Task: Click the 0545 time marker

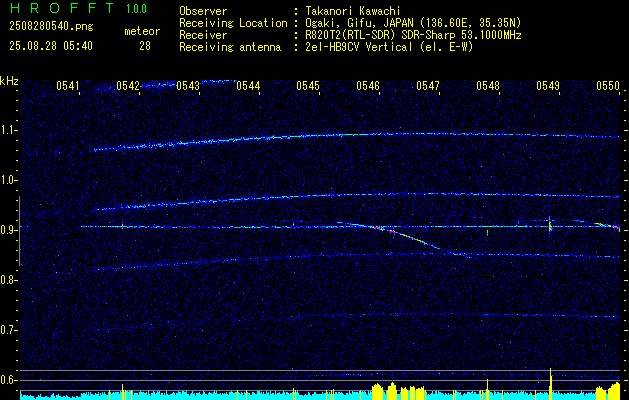Action: 308,85
